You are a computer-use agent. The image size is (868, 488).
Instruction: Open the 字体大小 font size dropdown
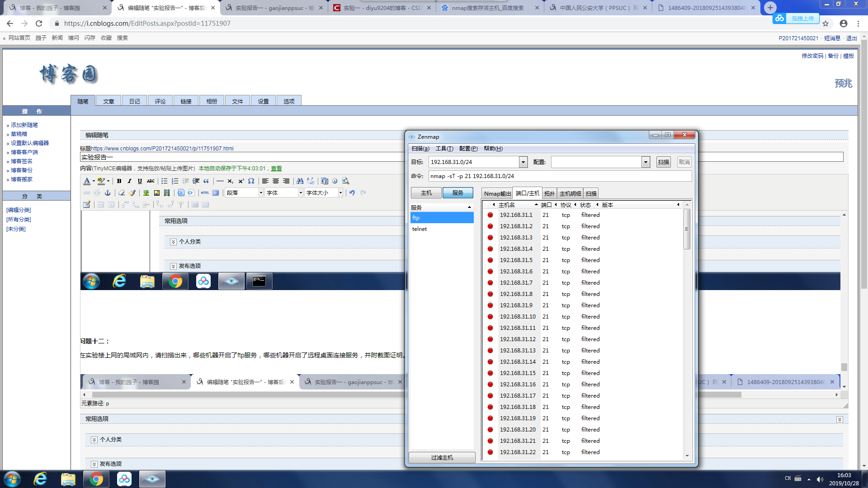324,193
